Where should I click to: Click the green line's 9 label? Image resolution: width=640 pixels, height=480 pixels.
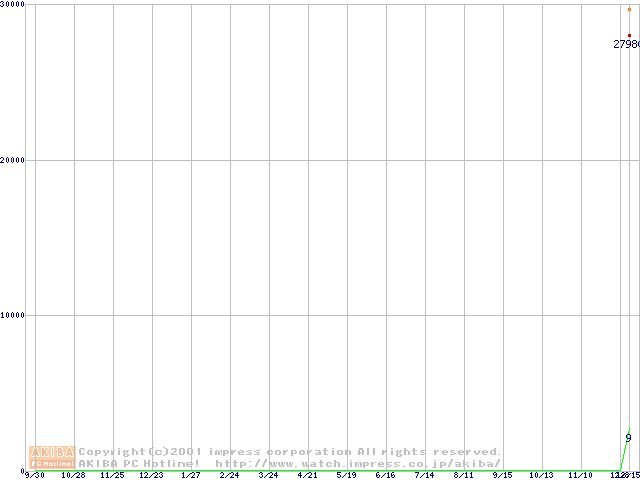628,437
